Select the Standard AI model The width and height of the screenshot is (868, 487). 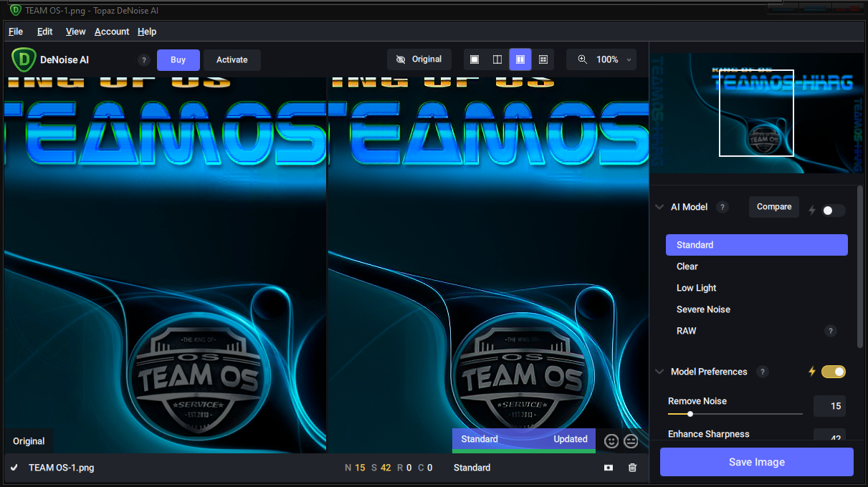(757, 245)
